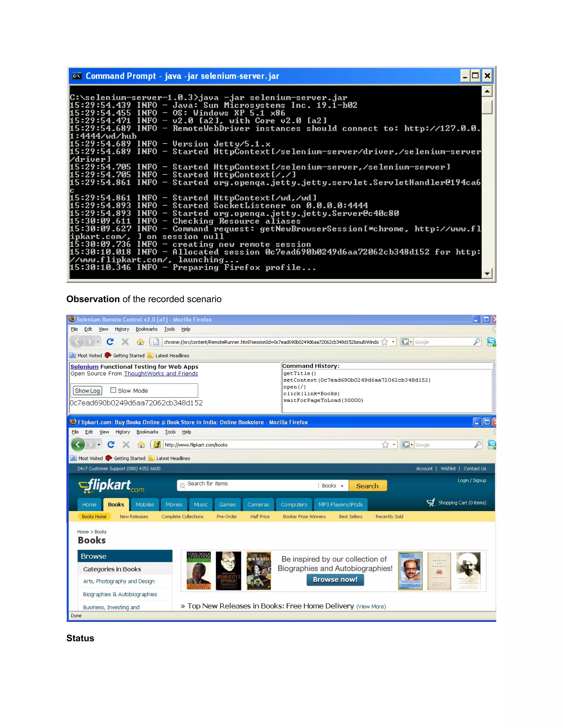The image size is (563, 728).
Task: Click bookmark star icon beside flipkart.com/books URL
Action: 385,445
